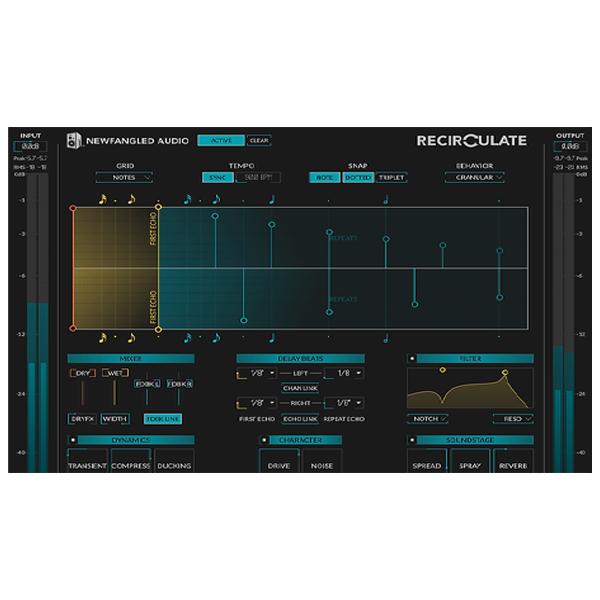Click the Dynamics section power dot
Screen dimensions: 600x600
pos(72,439)
